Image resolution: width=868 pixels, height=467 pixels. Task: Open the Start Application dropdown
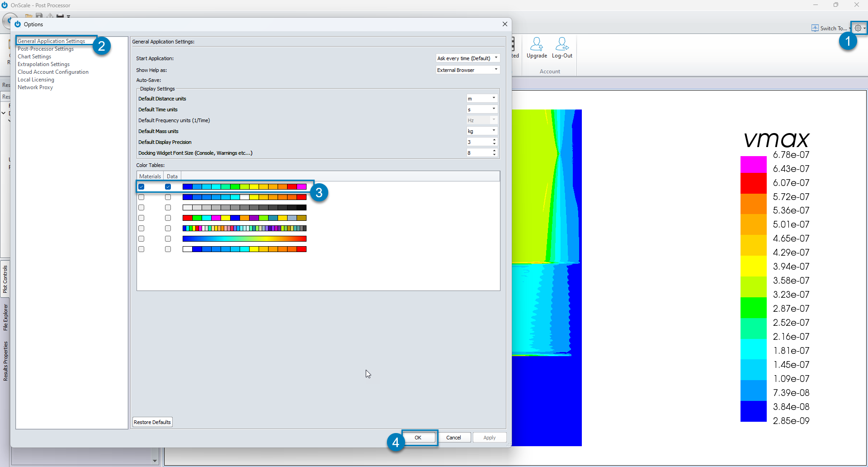467,58
